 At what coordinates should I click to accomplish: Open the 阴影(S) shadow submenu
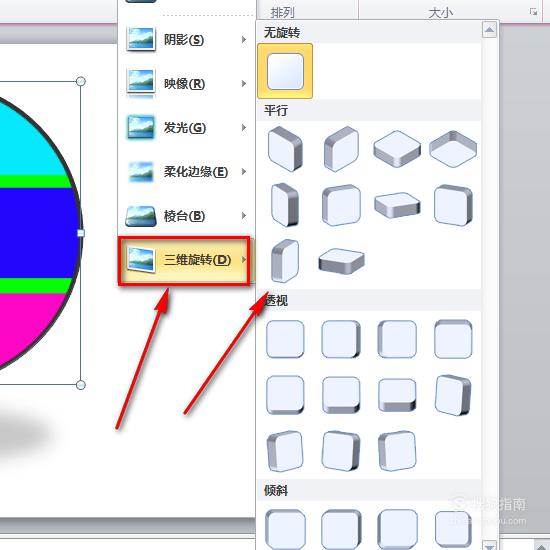[x=186, y=40]
